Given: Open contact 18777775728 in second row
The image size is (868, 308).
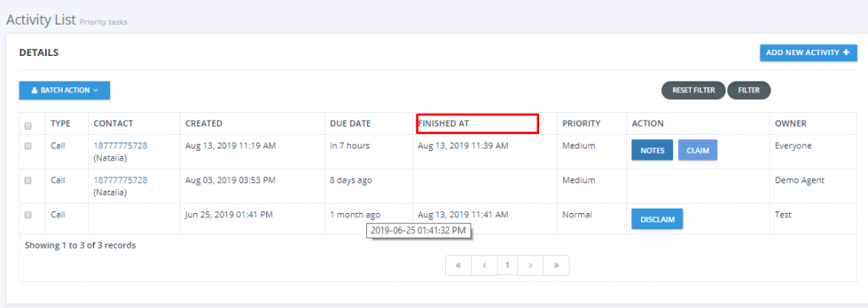Looking at the screenshot, I should 120,180.
